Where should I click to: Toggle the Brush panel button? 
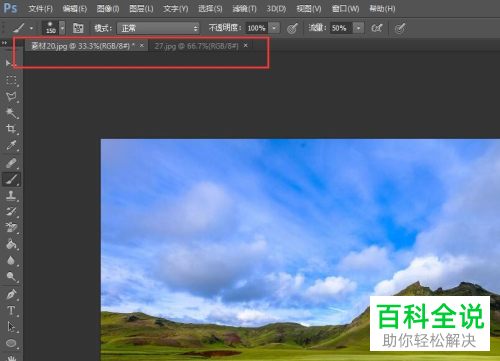(78, 28)
